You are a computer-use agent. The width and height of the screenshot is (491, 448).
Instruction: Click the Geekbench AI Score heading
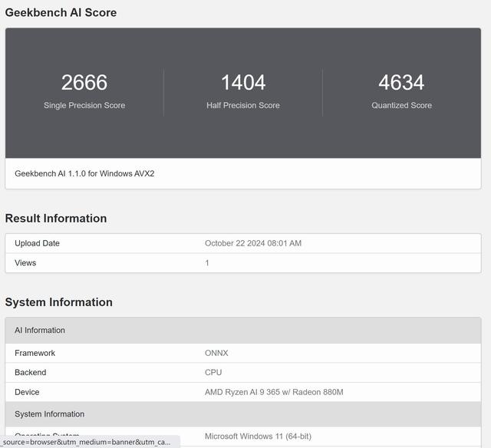[x=61, y=12]
